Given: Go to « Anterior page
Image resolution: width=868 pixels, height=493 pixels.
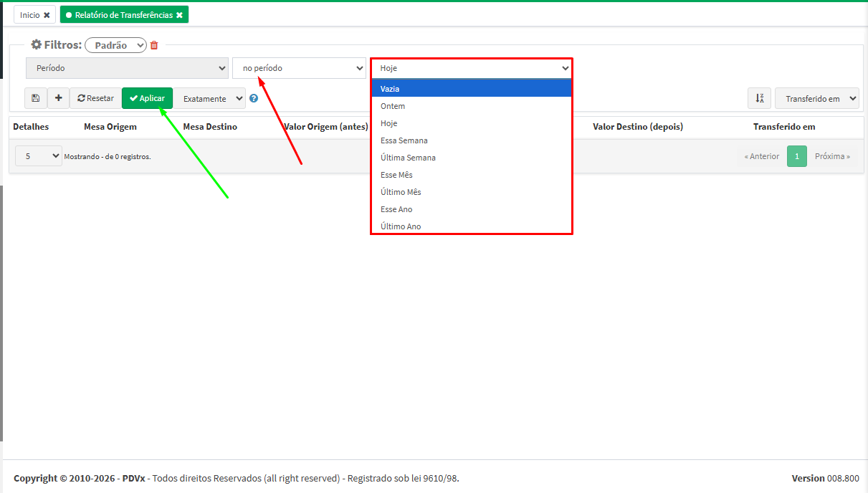Looking at the screenshot, I should coord(762,156).
